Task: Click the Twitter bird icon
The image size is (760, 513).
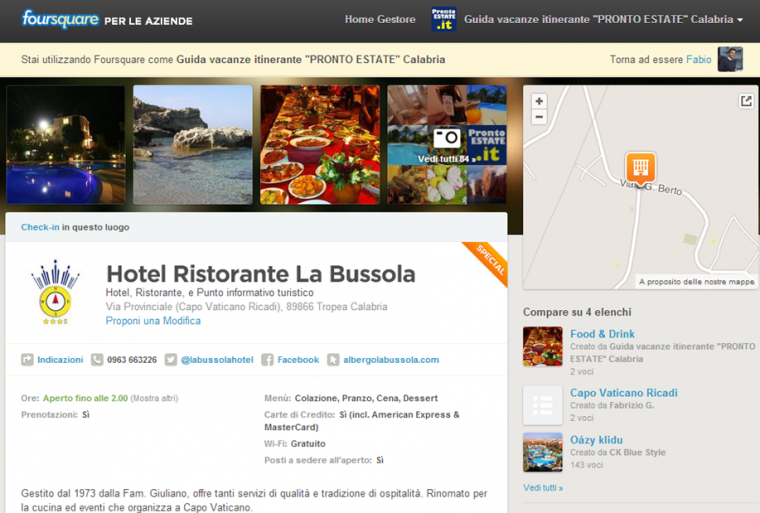Action: tap(171, 360)
